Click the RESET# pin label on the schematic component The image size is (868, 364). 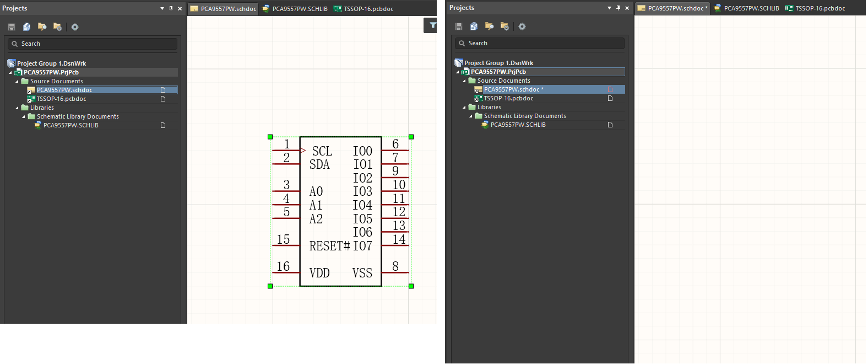coord(329,246)
